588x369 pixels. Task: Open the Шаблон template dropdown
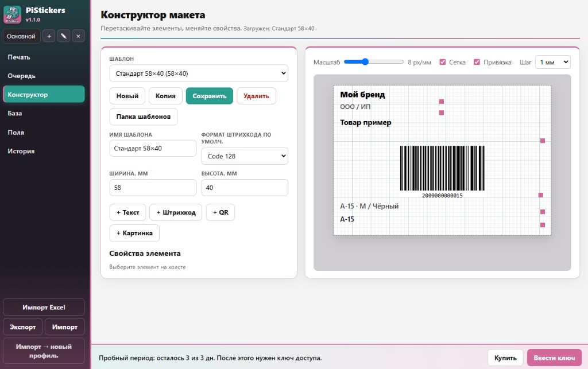199,73
